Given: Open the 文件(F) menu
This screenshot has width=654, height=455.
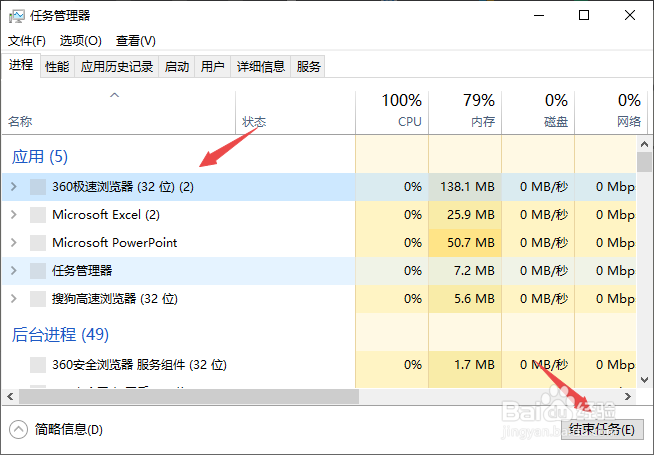Looking at the screenshot, I should pos(27,41).
